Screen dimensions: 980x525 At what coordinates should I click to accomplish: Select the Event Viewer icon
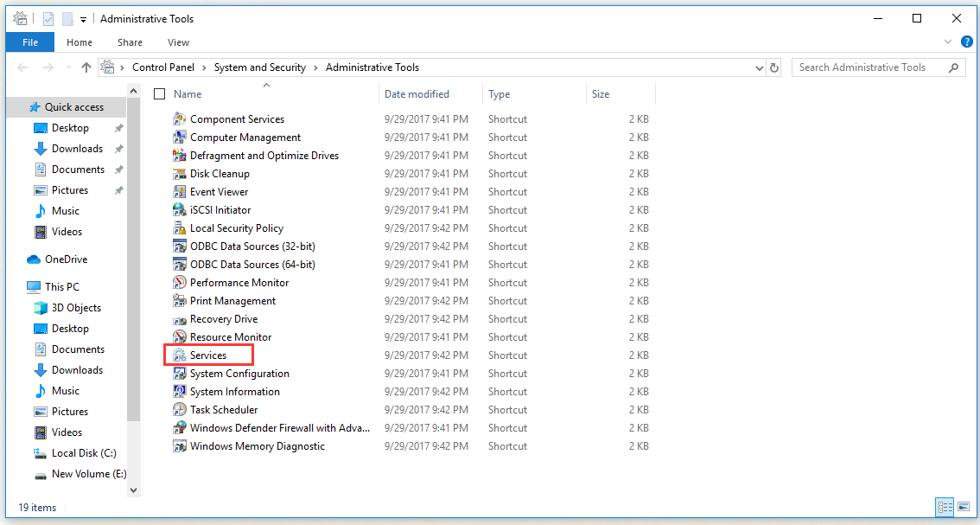[x=180, y=191]
